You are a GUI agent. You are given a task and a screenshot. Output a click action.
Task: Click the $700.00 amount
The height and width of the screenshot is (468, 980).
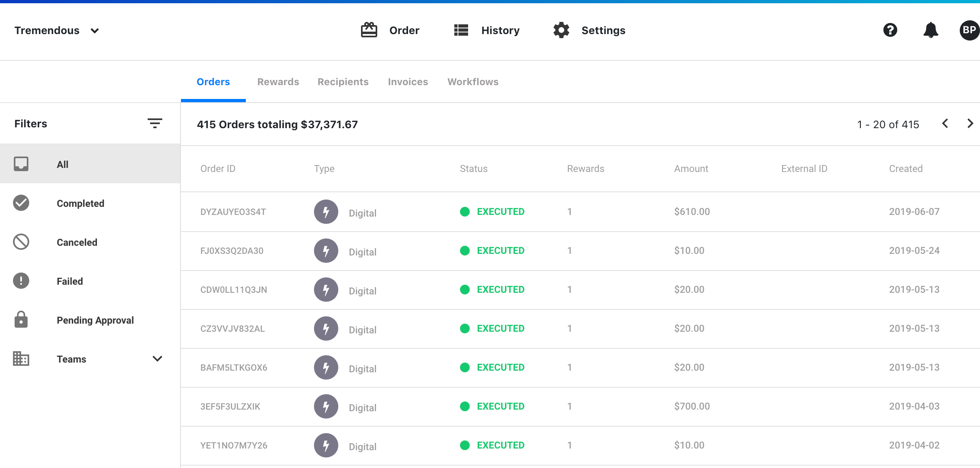click(692, 406)
